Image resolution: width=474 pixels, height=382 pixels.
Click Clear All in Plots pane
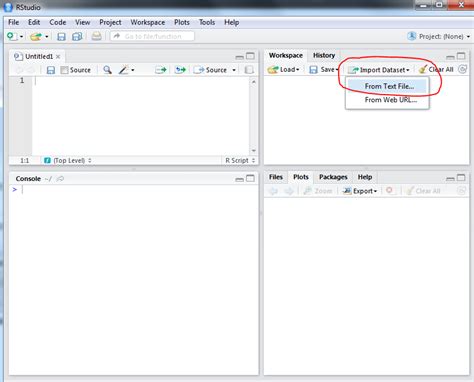[423, 191]
